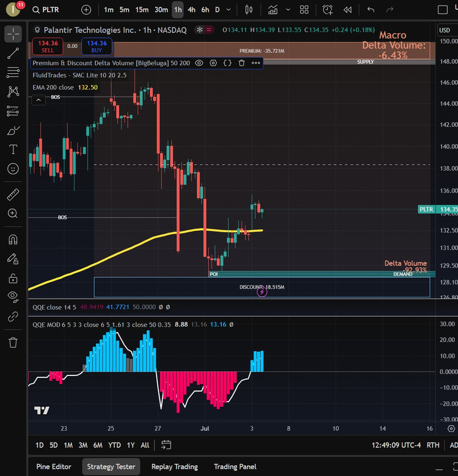Image resolution: width=458 pixels, height=476 pixels.
Task: Add symbol with the plus circle icon
Action: tap(86, 10)
